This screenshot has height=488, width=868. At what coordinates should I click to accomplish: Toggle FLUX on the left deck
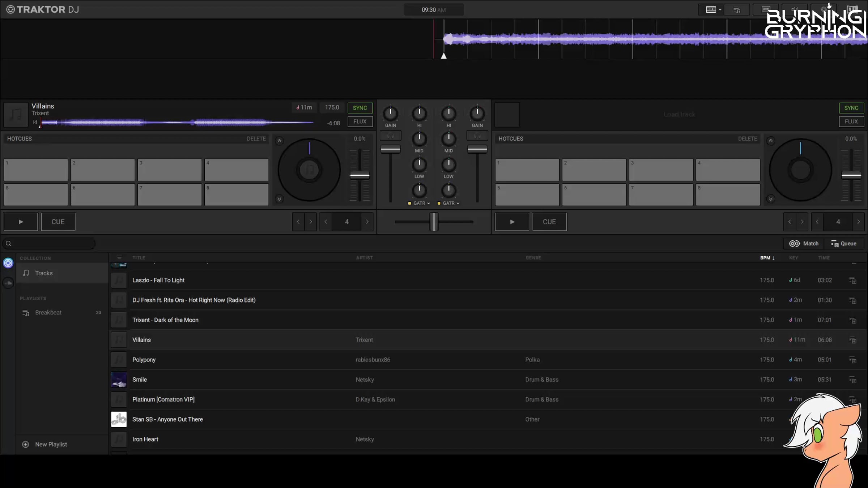[x=360, y=121]
